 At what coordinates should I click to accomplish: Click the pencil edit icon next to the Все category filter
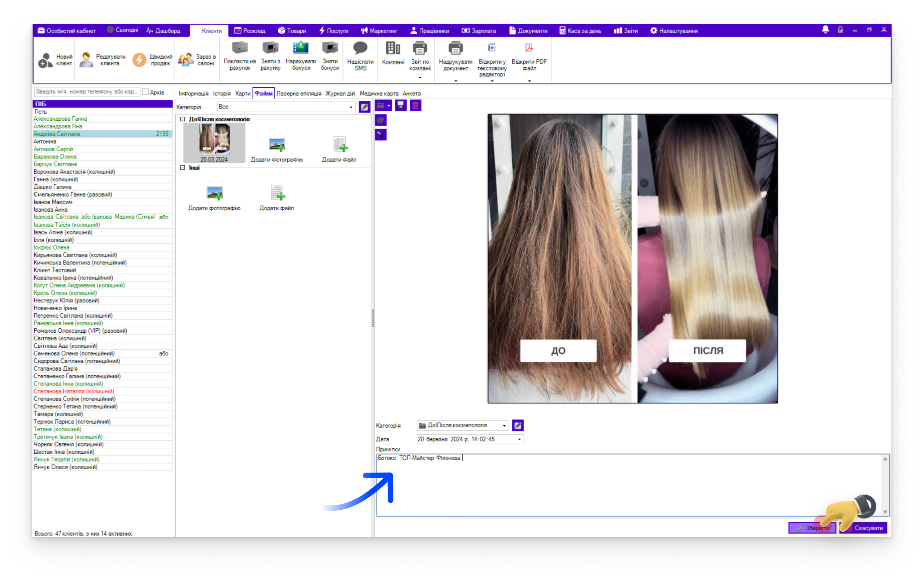click(365, 107)
